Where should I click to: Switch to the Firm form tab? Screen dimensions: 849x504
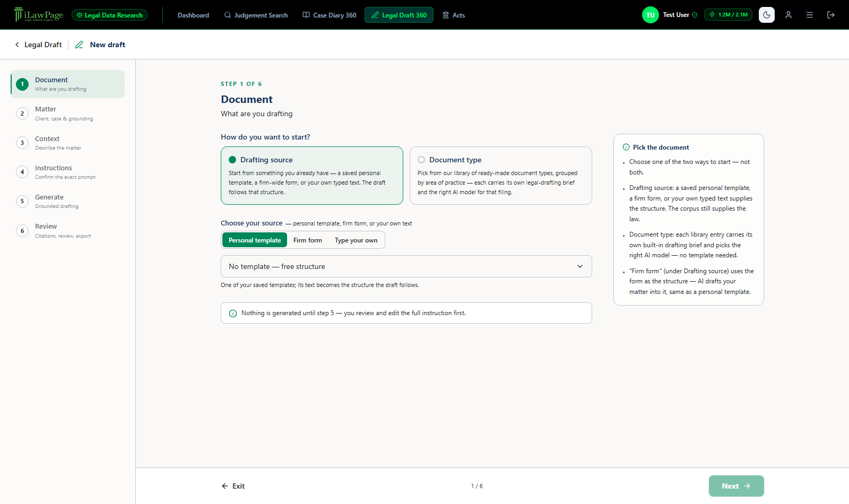coord(308,240)
